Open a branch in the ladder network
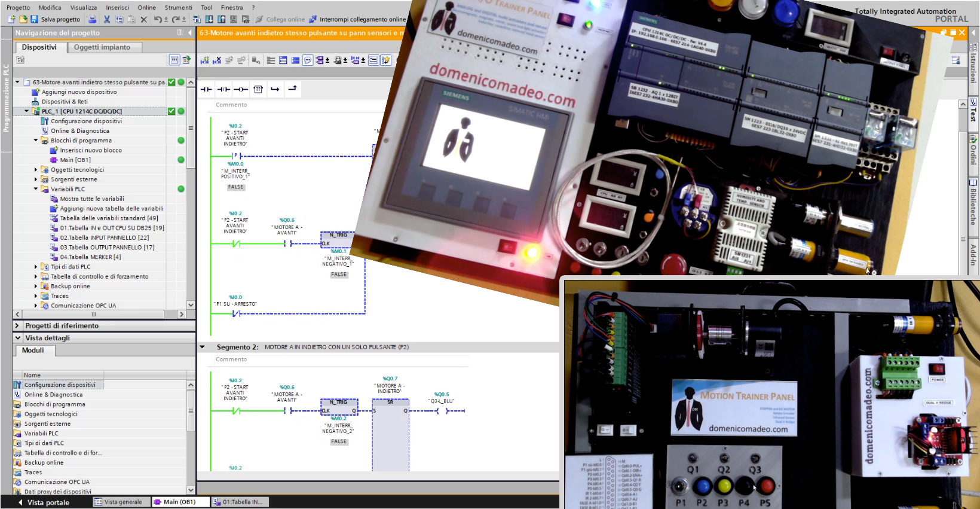Image resolution: width=980 pixels, height=509 pixels. click(275, 89)
